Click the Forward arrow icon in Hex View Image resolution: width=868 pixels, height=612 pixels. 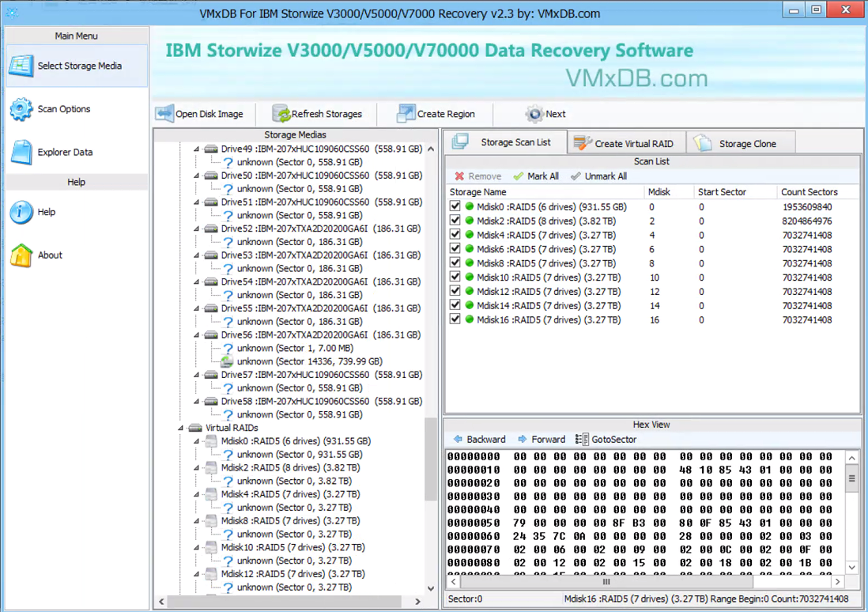(523, 439)
